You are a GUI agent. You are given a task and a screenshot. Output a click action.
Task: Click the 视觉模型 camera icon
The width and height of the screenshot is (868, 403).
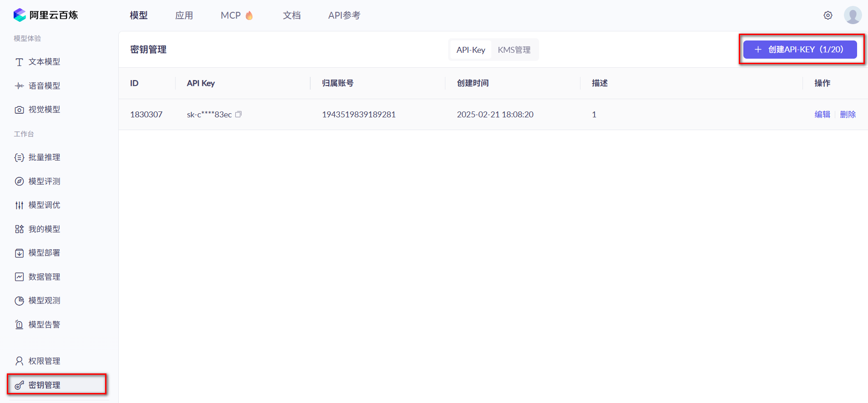click(x=19, y=110)
